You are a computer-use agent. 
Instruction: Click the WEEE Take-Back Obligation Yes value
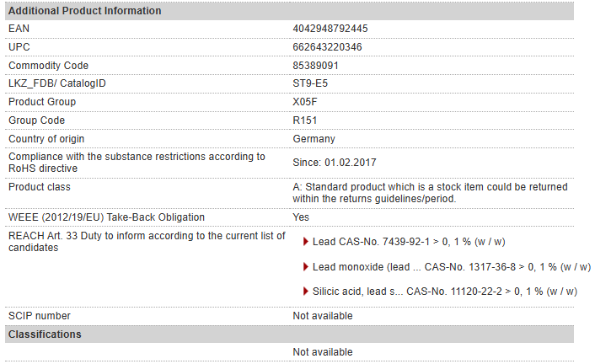point(301,217)
